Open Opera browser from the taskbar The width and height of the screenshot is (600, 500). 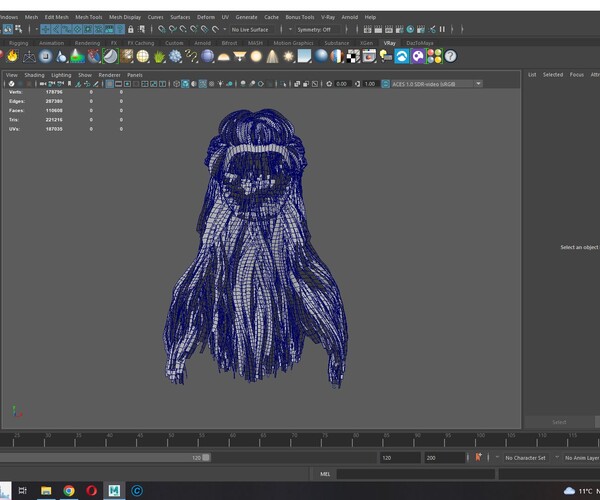[x=91, y=490]
